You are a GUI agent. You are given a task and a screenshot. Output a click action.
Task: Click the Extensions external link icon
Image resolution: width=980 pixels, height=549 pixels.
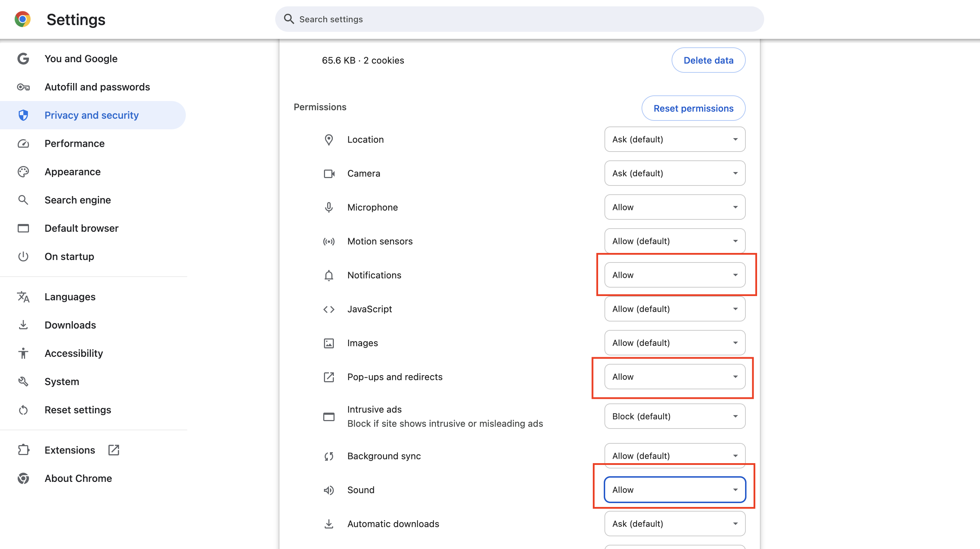(x=114, y=450)
